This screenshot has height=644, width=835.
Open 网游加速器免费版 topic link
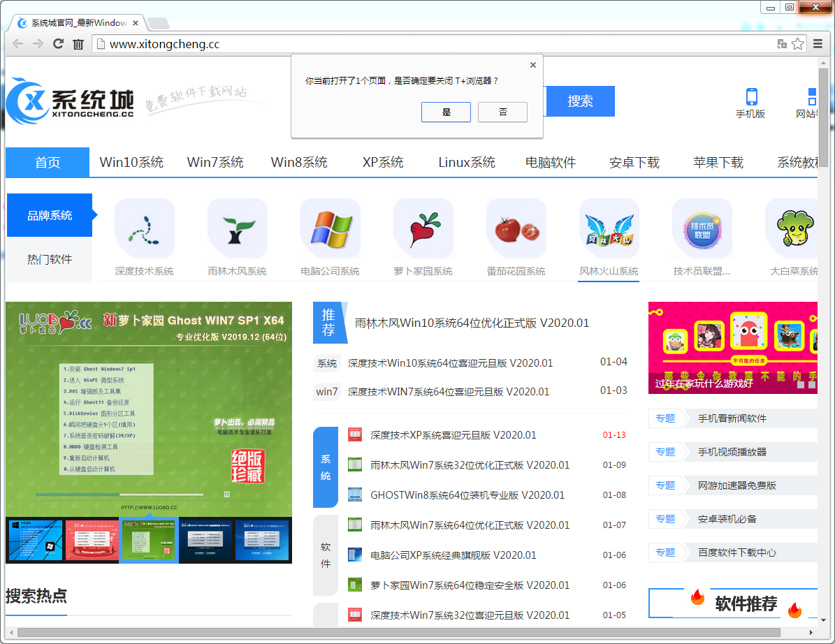coord(737,485)
